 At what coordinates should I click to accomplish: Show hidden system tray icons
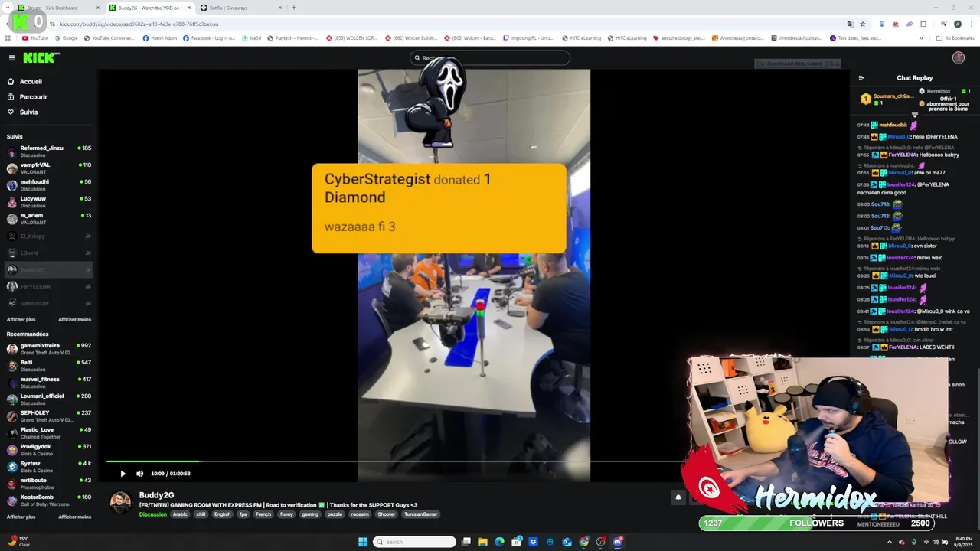click(890, 542)
